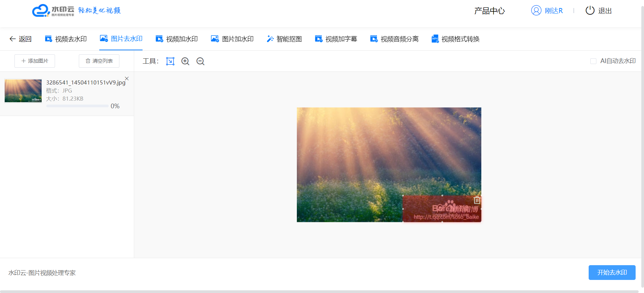The height and width of the screenshot is (293, 644).
Task: Go back with the 返回 arrow
Action: tap(20, 39)
